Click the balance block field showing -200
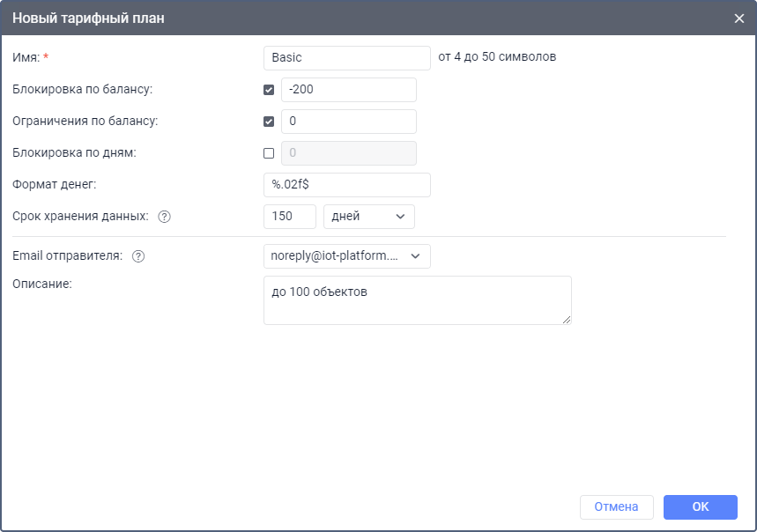 click(x=349, y=90)
